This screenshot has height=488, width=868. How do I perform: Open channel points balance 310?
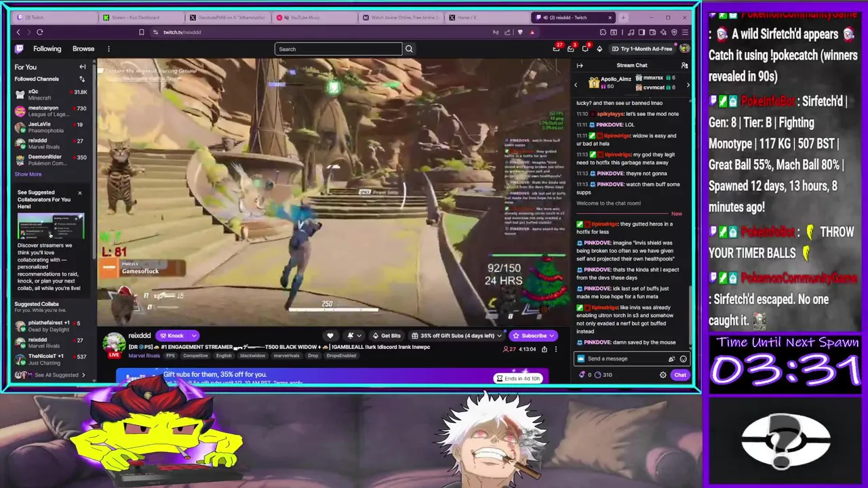[x=602, y=375]
